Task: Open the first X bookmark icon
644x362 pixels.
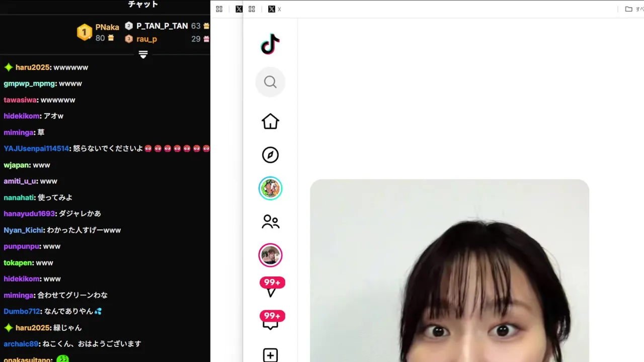Action: (x=239, y=9)
